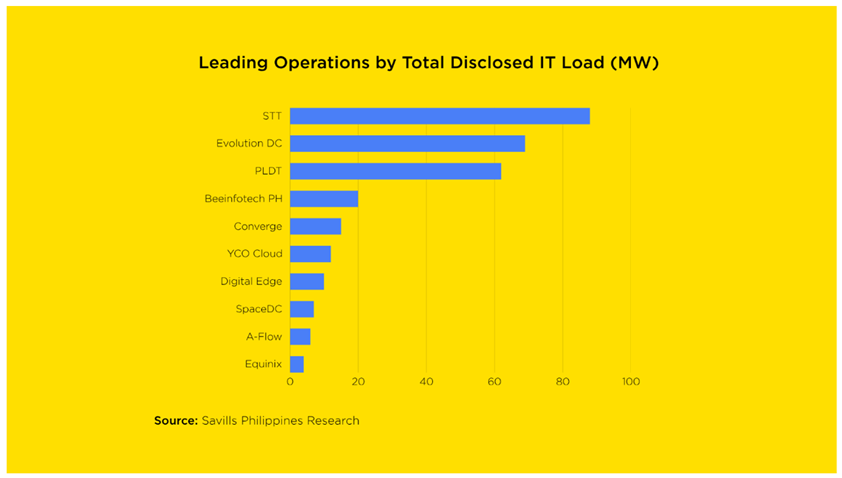
Task: Select the 'SpaceDC' axis label
Action: click(x=259, y=309)
